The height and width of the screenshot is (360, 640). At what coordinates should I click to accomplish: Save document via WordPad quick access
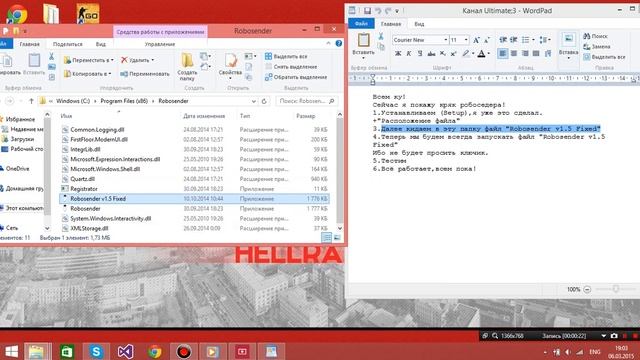(x=367, y=11)
